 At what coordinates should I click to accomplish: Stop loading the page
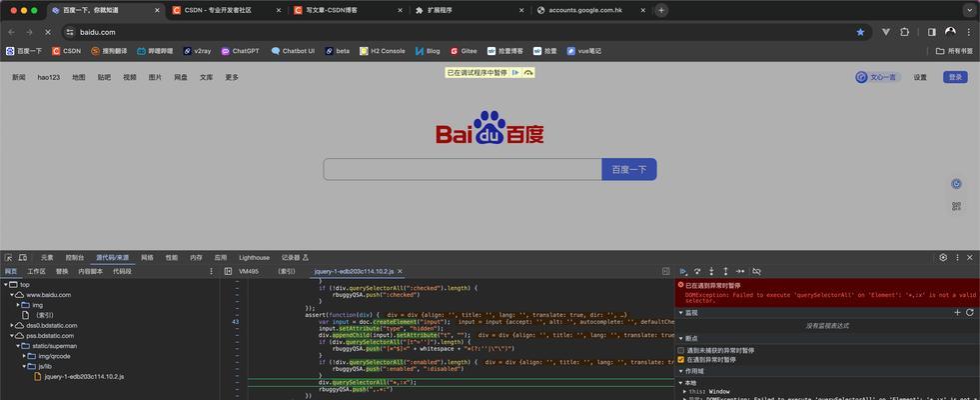pyautogui.click(x=48, y=32)
